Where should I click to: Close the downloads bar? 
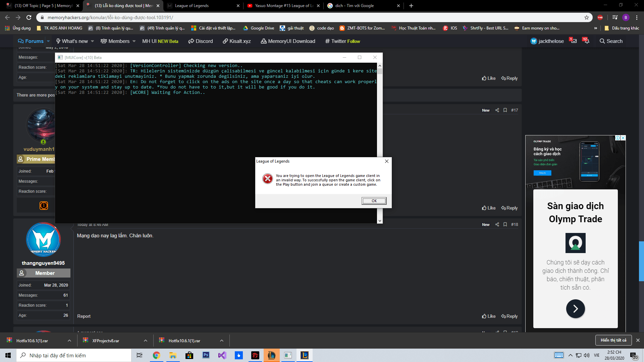(x=638, y=340)
